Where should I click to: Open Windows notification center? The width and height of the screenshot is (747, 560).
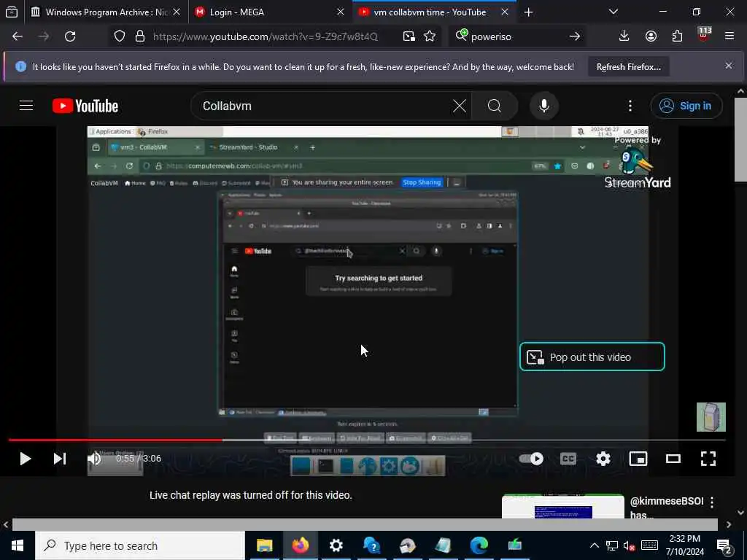coord(724,547)
